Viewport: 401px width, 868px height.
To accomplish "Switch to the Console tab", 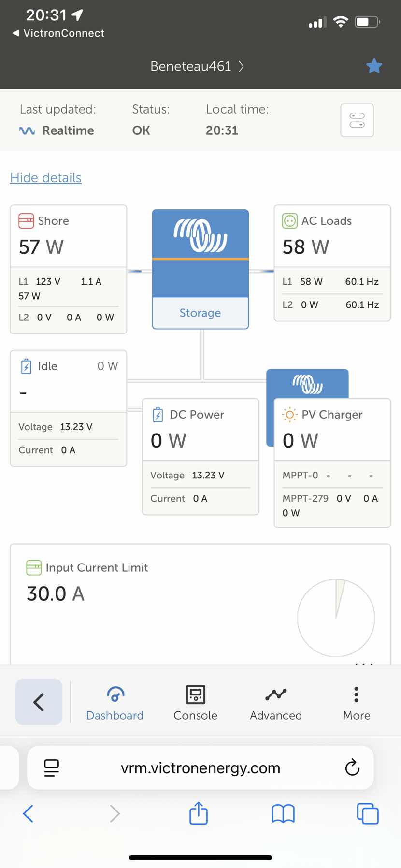I will click(195, 702).
